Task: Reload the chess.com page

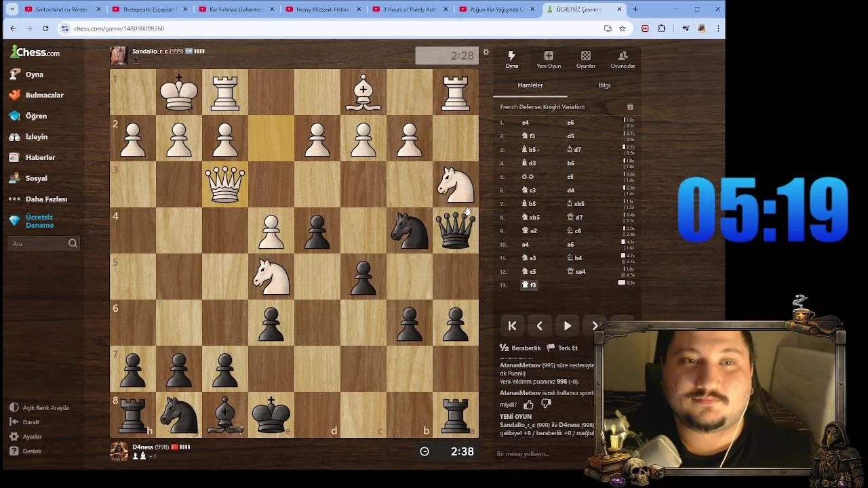Action: (x=45, y=28)
